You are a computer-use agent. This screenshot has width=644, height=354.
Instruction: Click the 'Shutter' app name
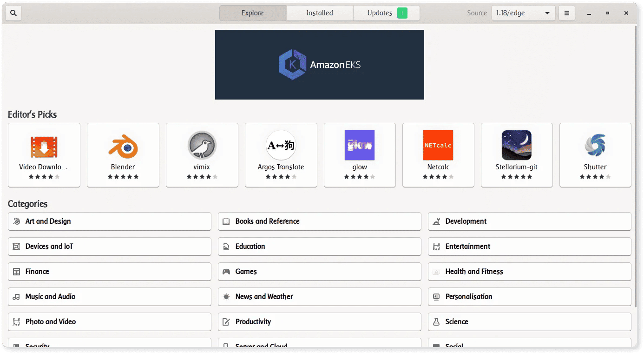tap(595, 167)
